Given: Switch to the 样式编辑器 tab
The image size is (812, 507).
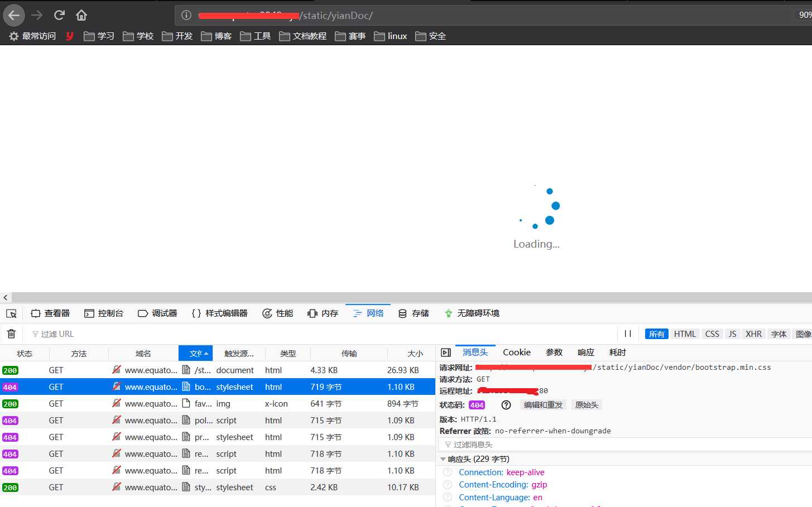Looking at the screenshot, I should click(219, 313).
